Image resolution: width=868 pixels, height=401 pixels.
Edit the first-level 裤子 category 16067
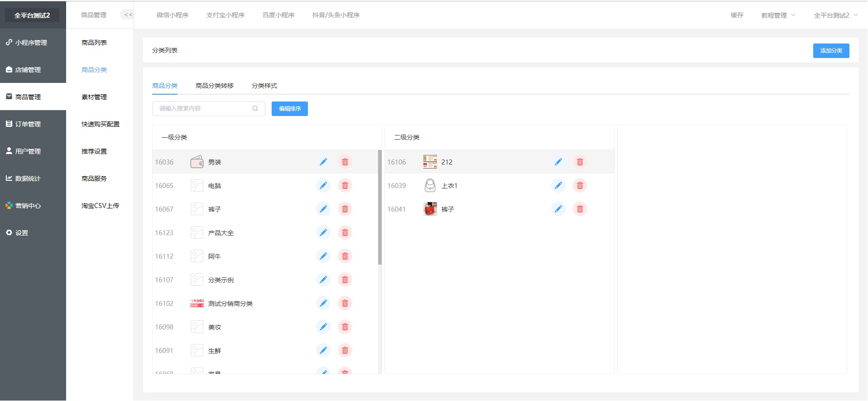click(323, 209)
